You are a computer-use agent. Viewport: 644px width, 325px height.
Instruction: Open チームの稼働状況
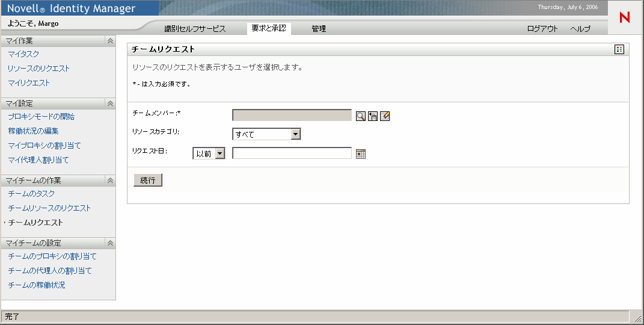pyautogui.click(x=37, y=285)
